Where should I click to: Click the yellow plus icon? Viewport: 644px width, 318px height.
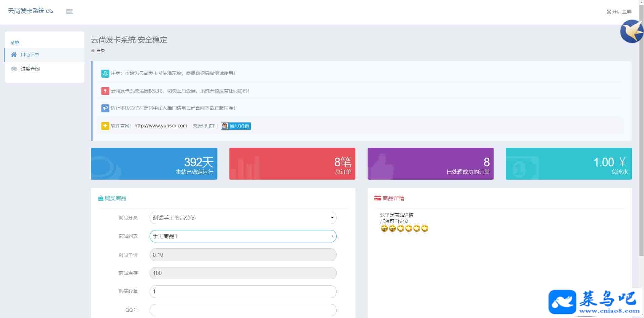[x=105, y=126]
